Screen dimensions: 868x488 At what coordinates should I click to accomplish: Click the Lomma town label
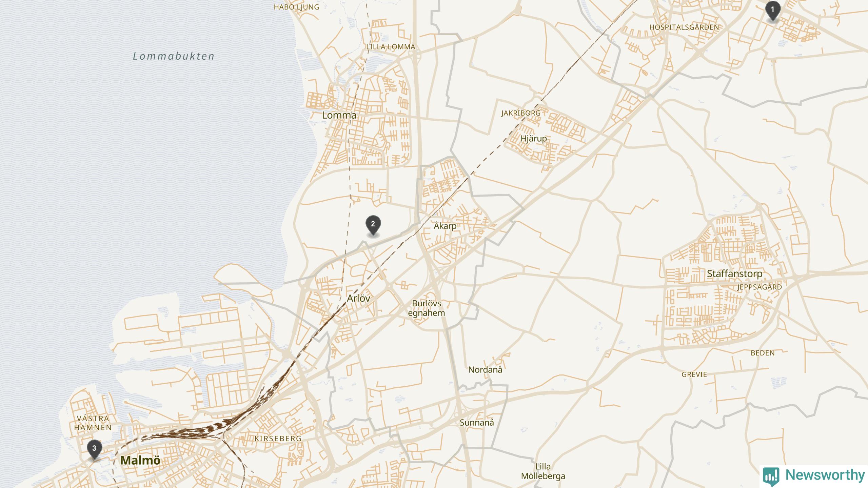click(x=339, y=115)
